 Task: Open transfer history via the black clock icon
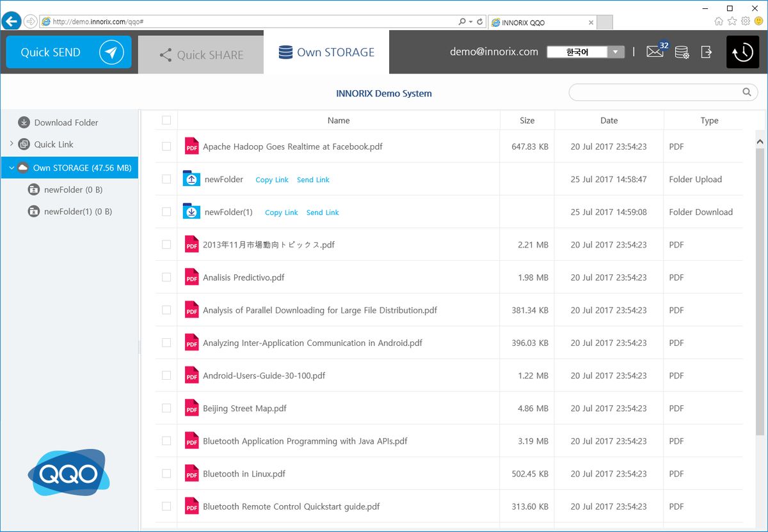point(742,52)
